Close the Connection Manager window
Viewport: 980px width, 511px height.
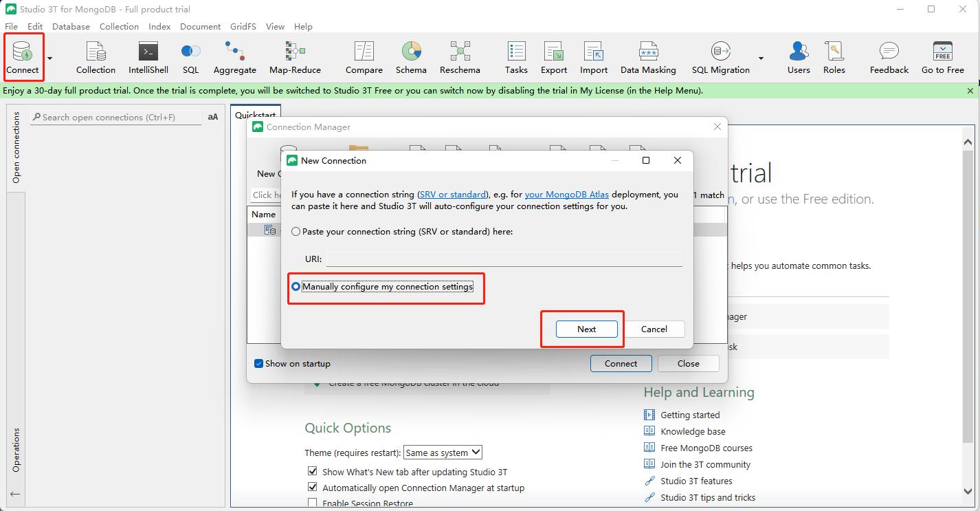[x=717, y=127]
